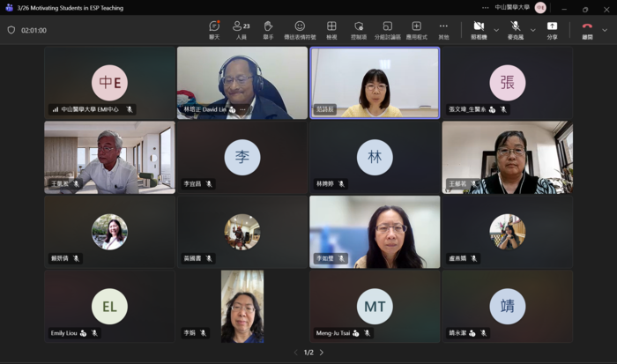Toggle the microphone (麥克風) mute
Screen dimensions: 617x364
click(x=515, y=29)
